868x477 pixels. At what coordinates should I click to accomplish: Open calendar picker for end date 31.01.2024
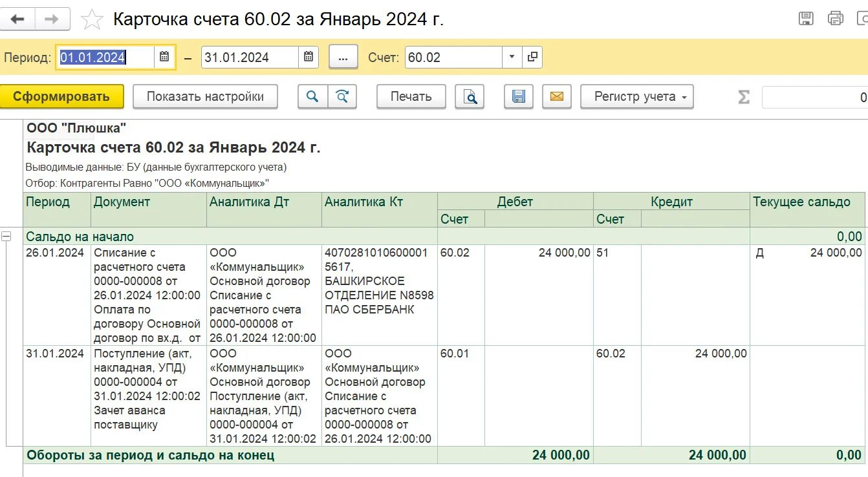(309, 57)
